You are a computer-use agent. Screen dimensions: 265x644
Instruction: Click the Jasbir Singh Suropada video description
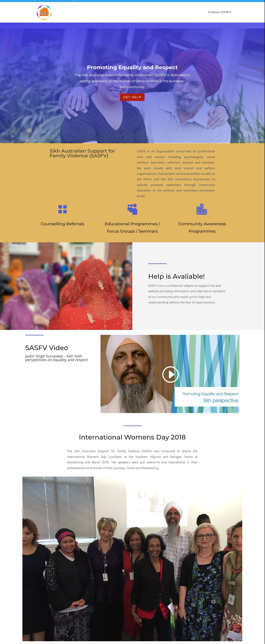pos(56,358)
